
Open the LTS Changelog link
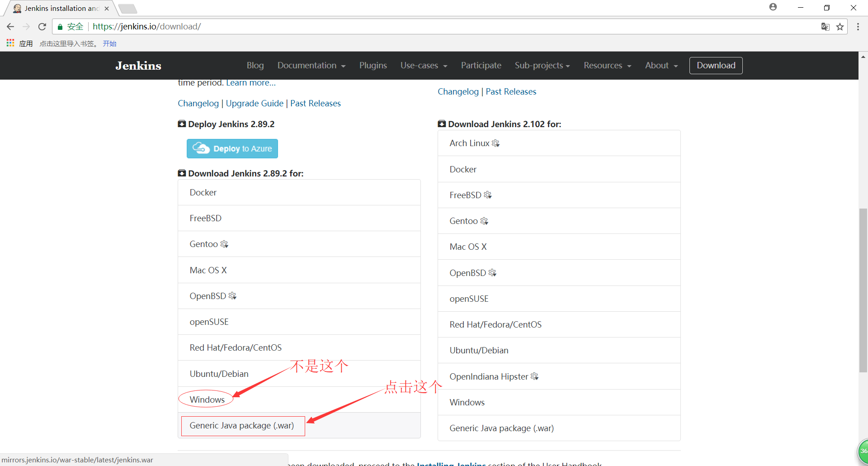[x=198, y=104]
